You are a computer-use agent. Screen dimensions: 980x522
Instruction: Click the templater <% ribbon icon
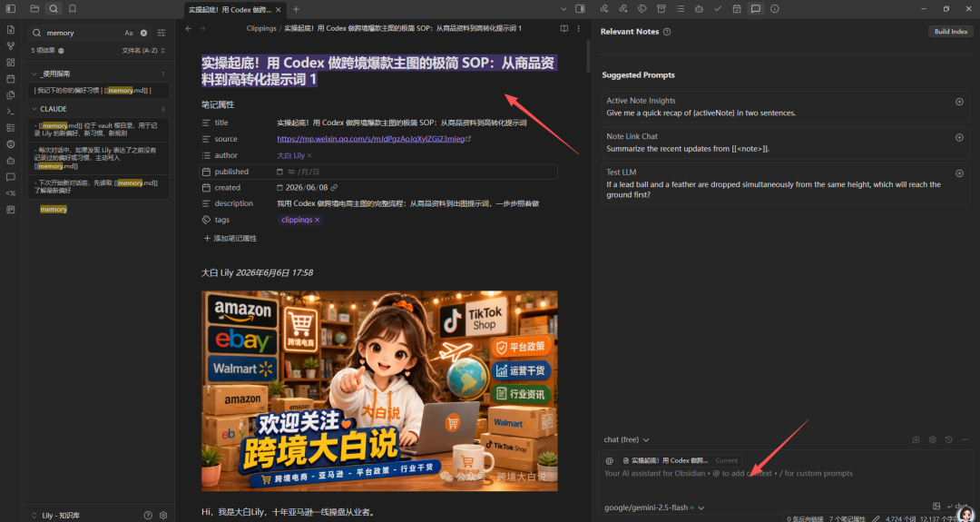11,193
